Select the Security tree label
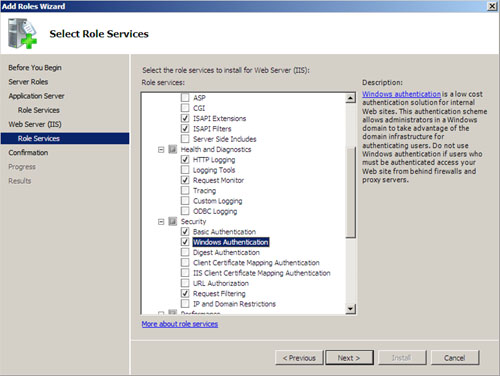Image resolution: width=500 pixels, height=376 pixels. tap(193, 222)
